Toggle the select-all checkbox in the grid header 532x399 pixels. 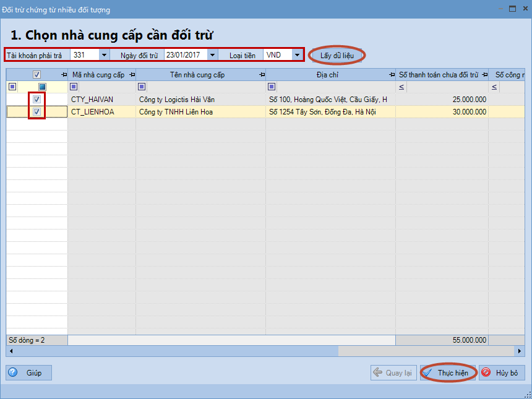click(37, 75)
